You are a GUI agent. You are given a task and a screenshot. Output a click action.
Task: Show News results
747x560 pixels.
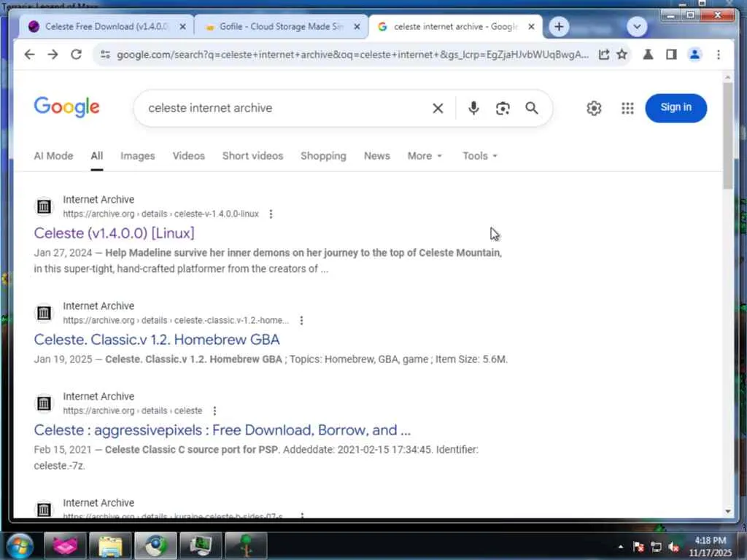(377, 156)
